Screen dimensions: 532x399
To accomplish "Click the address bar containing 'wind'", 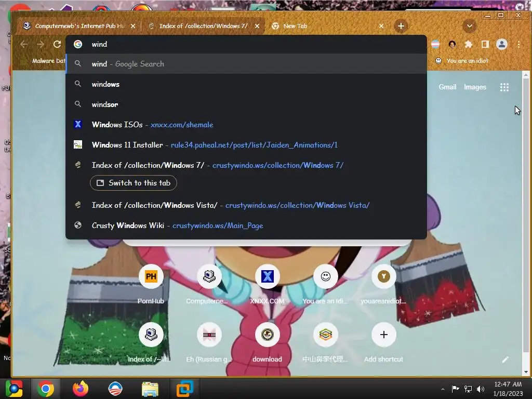I will coord(246,44).
